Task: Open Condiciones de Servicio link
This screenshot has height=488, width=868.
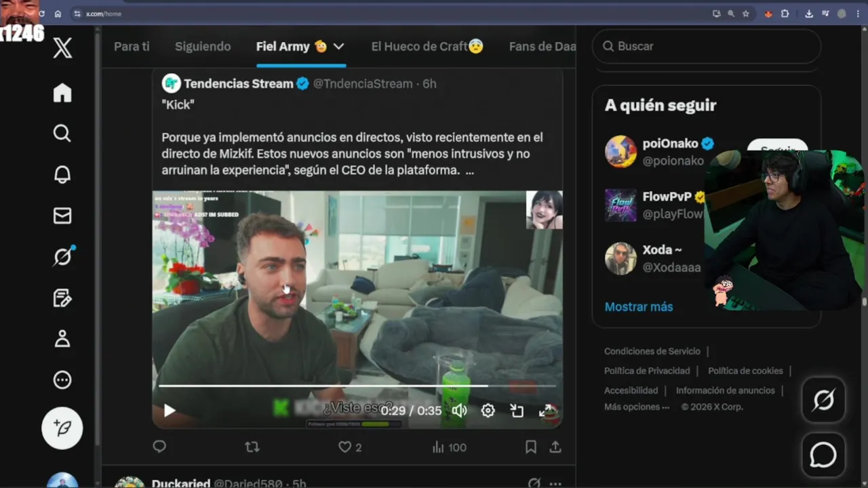Action: click(652, 351)
